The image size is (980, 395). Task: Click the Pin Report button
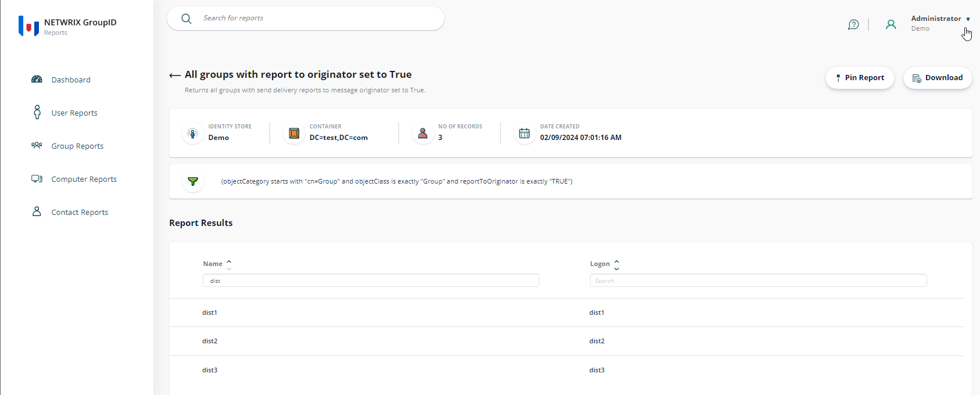860,78
